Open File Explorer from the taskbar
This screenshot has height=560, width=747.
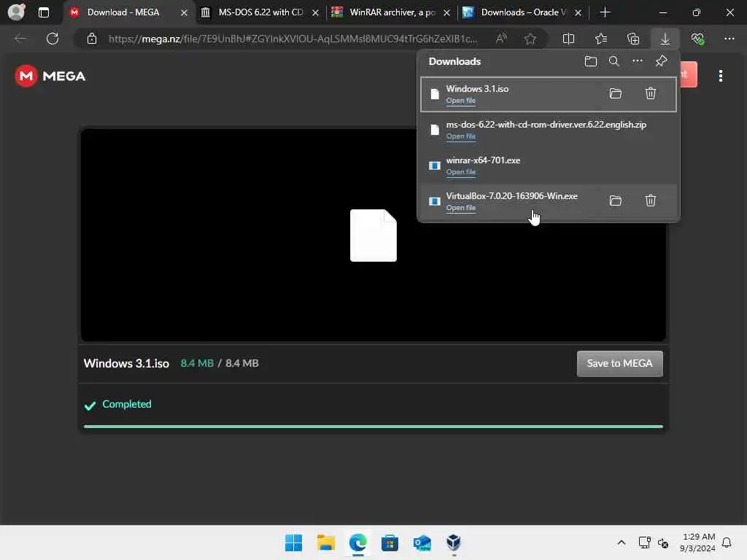326,542
